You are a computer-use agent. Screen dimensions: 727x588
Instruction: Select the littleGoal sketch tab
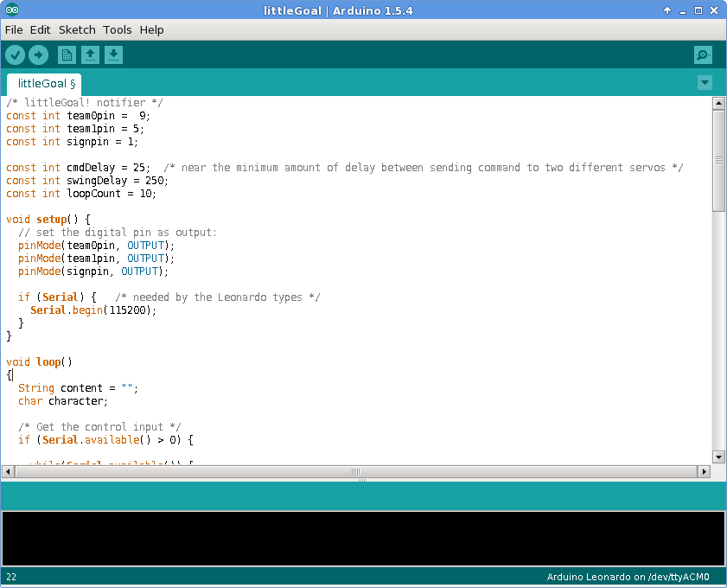coord(44,84)
